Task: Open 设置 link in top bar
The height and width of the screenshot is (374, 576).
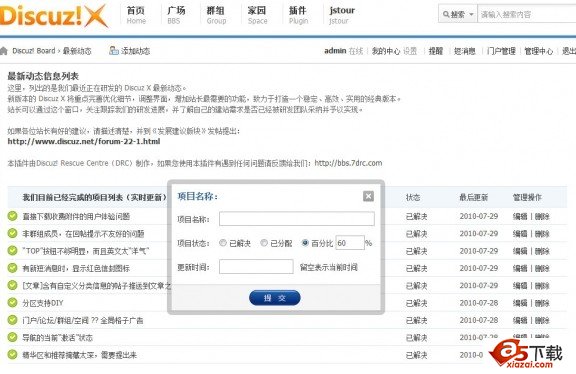Action: (410, 51)
